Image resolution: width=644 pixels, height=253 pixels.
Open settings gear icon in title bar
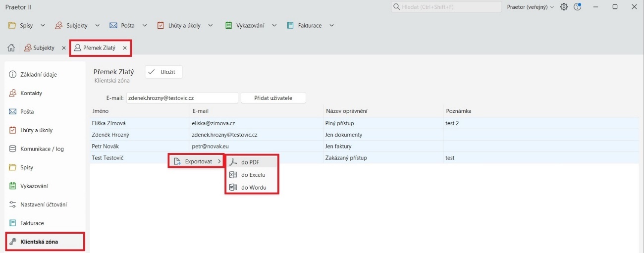(x=564, y=7)
